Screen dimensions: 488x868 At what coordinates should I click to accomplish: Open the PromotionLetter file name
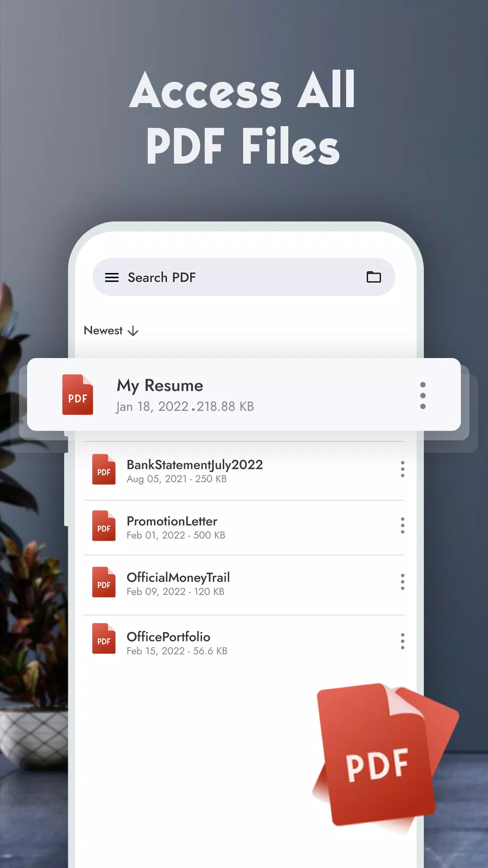pos(172,521)
